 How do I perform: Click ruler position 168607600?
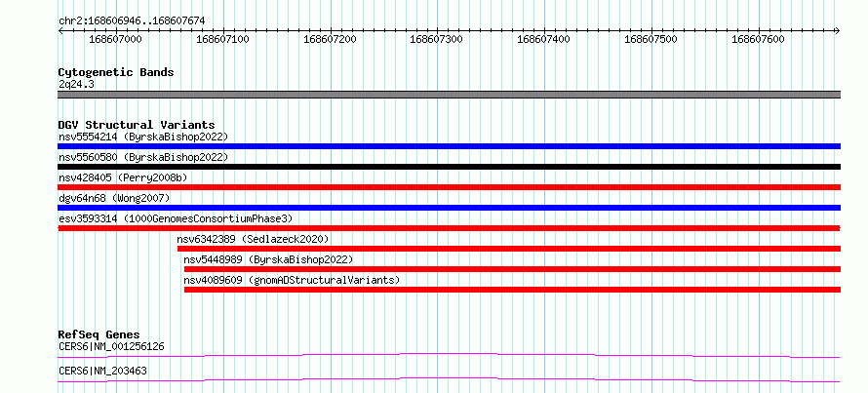tap(759, 39)
